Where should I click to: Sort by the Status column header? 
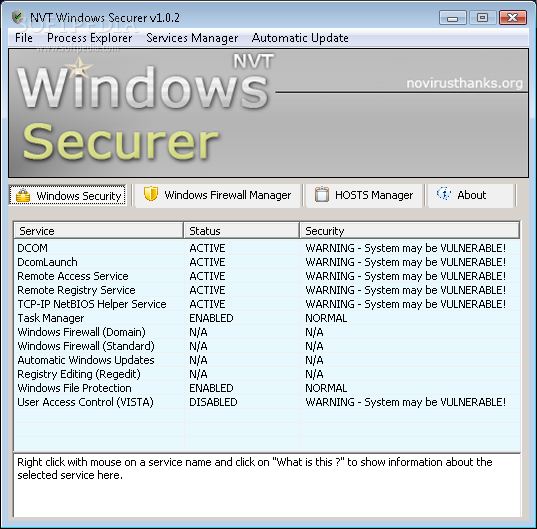(241, 230)
